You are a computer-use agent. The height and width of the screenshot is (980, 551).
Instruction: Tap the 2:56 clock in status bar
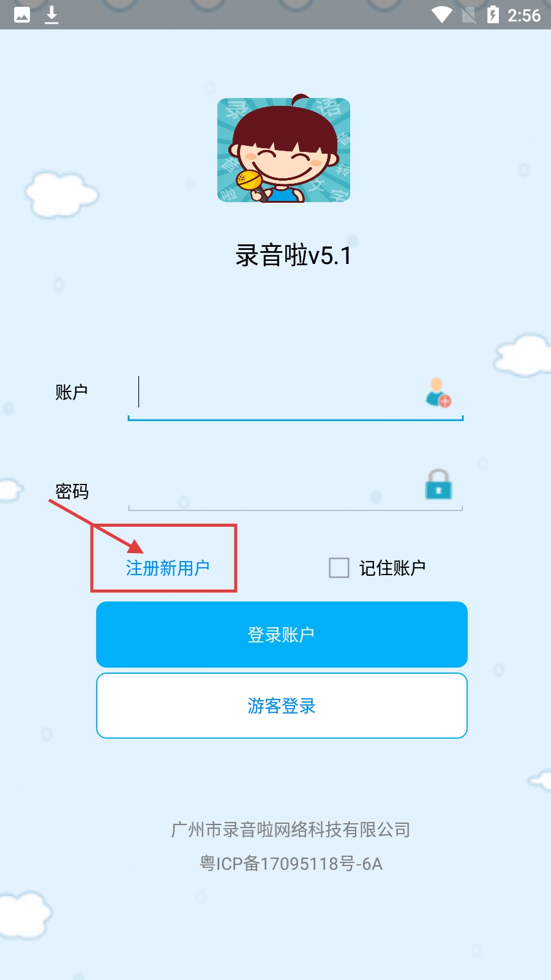point(524,15)
